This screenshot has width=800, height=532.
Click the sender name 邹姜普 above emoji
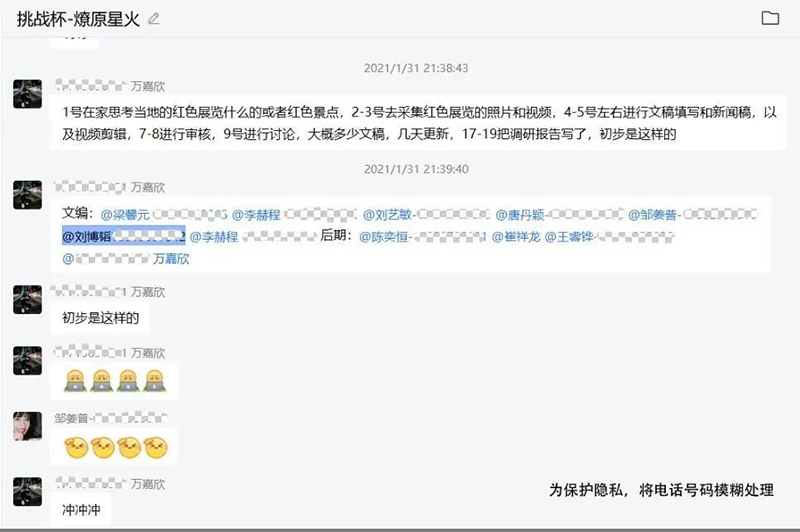point(71,418)
